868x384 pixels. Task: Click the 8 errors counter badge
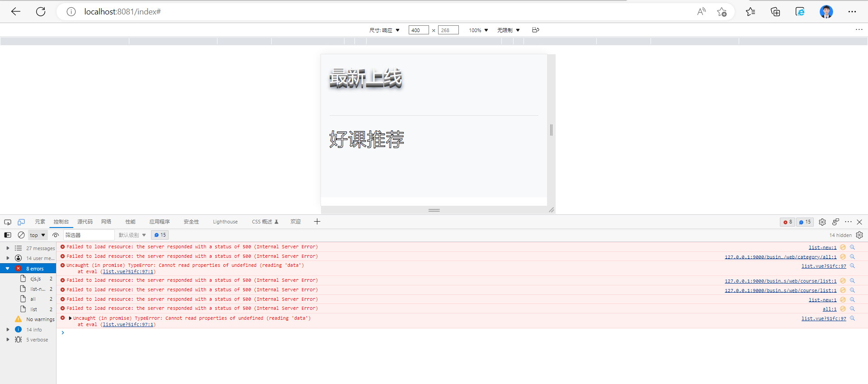pos(788,222)
